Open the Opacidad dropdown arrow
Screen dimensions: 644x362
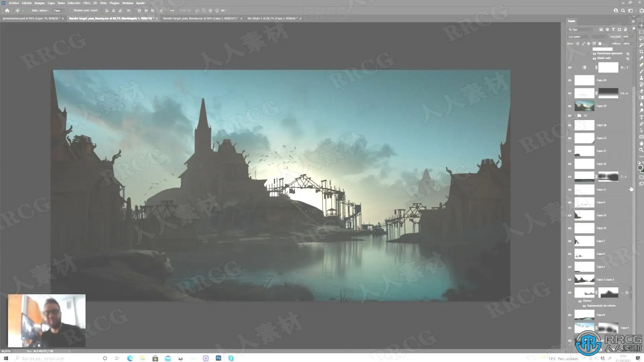[633, 37]
